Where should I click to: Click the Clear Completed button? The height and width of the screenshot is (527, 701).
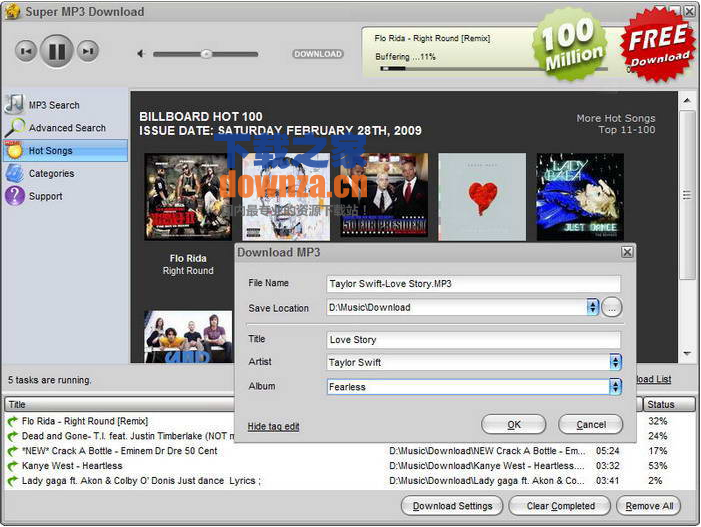(560, 506)
